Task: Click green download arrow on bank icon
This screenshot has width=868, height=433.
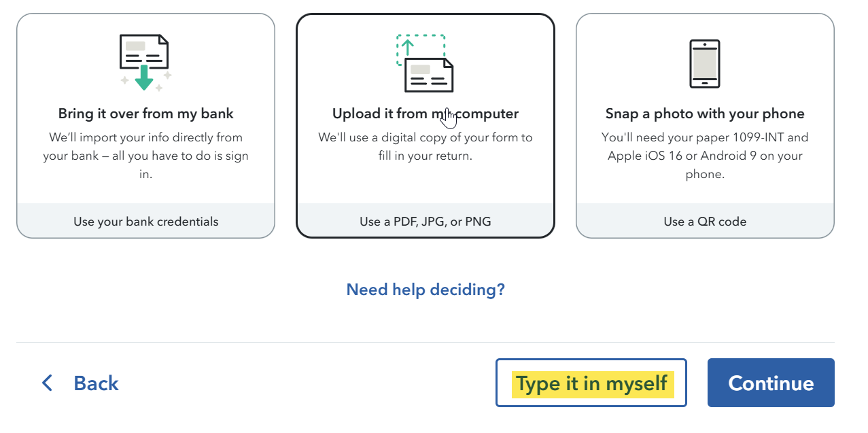Action: point(144,77)
